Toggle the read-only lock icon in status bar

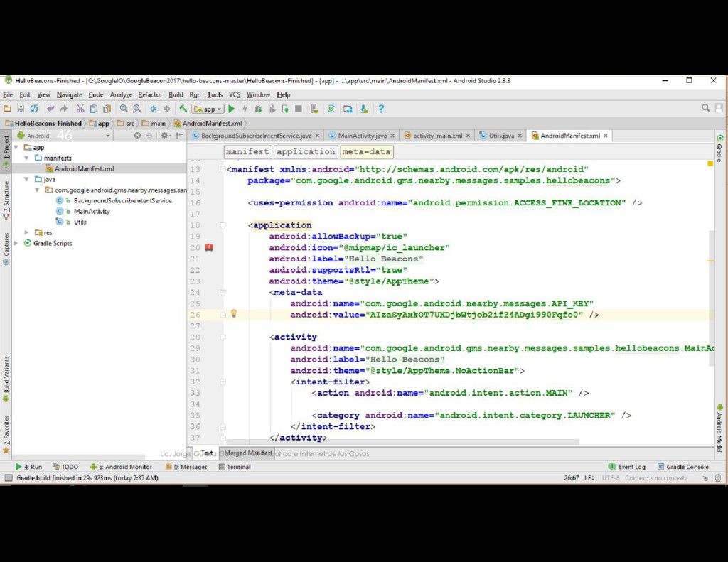[x=706, y=478]
